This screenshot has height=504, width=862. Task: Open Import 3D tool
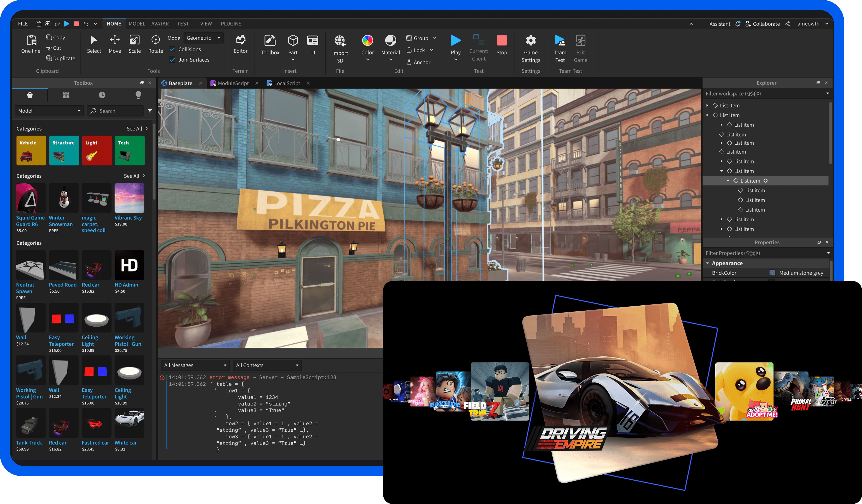340,49
